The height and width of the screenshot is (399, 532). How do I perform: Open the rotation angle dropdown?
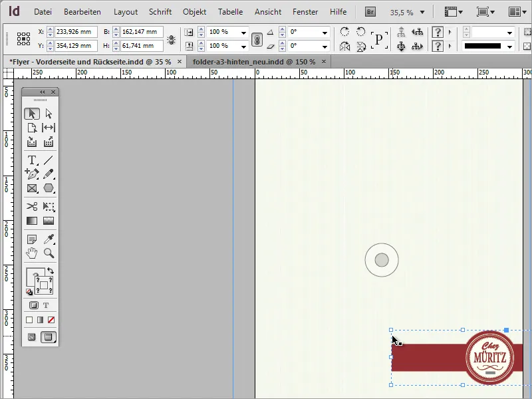[325, 31]
